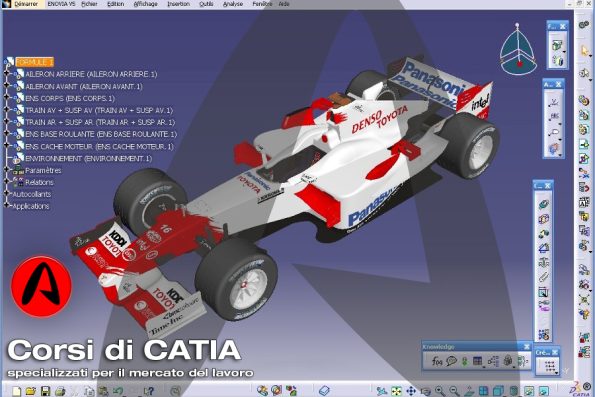Open the Fenêtre menu
595x397 pixels.
pyautogui.click(x=262, y=4)
